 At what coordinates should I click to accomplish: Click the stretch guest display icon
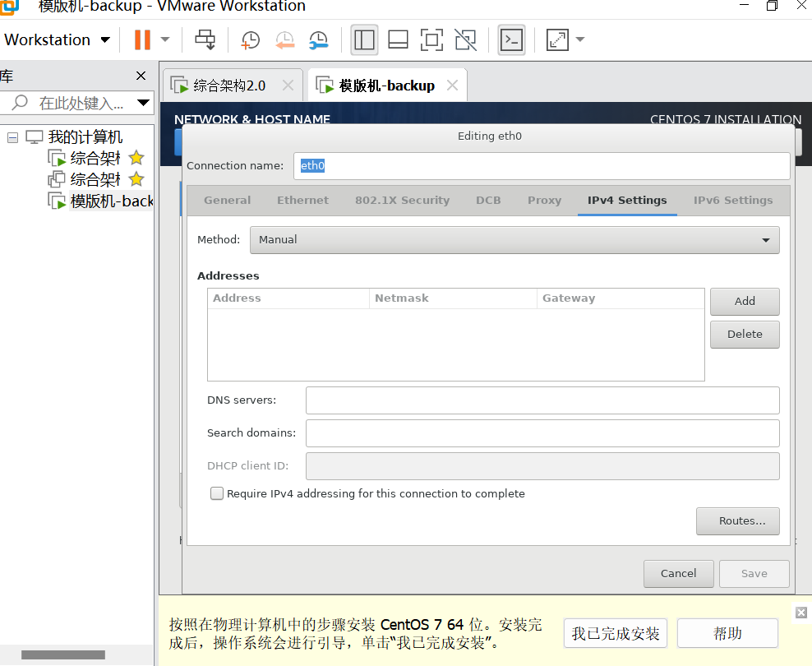coord(557,39)
